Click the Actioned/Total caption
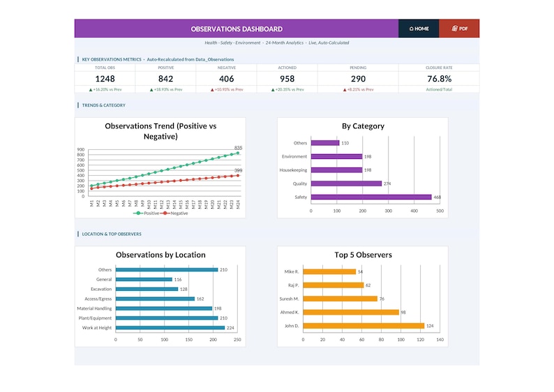Screen dimensions: 554x392 439,90
